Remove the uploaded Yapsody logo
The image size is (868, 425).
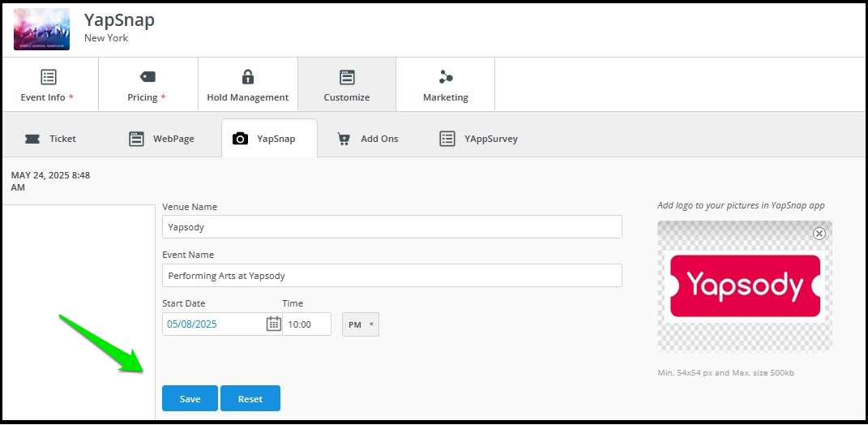819,234
